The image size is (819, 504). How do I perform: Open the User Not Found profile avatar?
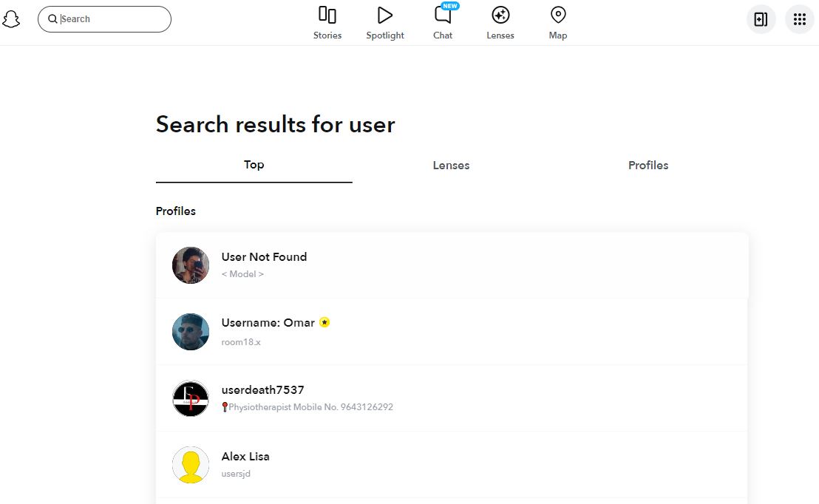(191, 265)
